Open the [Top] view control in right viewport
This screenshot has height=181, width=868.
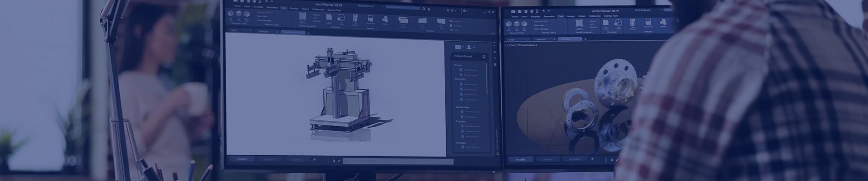click(x=513, y=45)
